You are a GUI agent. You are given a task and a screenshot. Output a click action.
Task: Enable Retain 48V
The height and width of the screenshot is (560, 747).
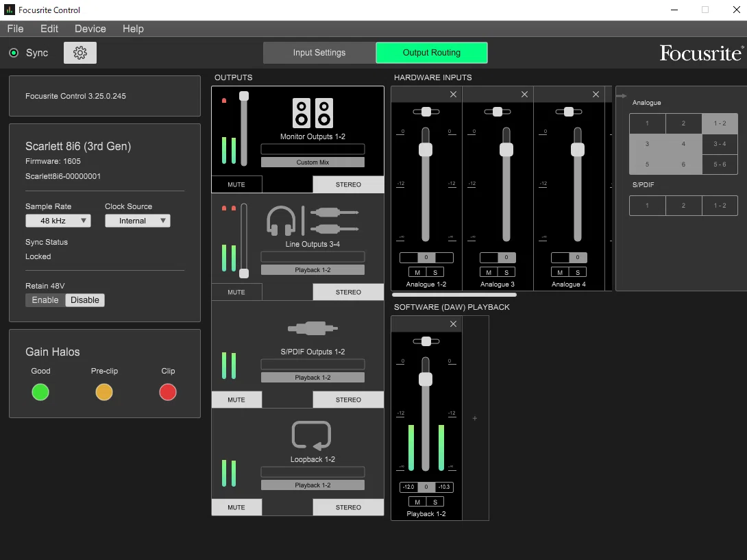pyautogui.click(x=45, y=300)
